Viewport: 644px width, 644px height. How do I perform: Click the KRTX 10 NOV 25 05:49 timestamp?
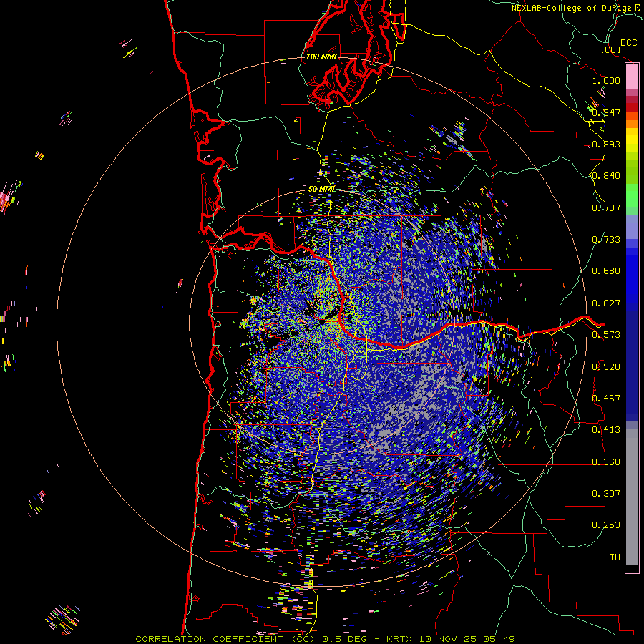tap(451, 639)
